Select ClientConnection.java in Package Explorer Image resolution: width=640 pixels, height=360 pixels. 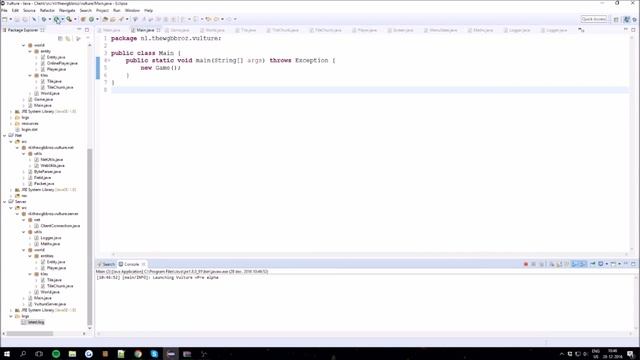(x=60, y=226)
